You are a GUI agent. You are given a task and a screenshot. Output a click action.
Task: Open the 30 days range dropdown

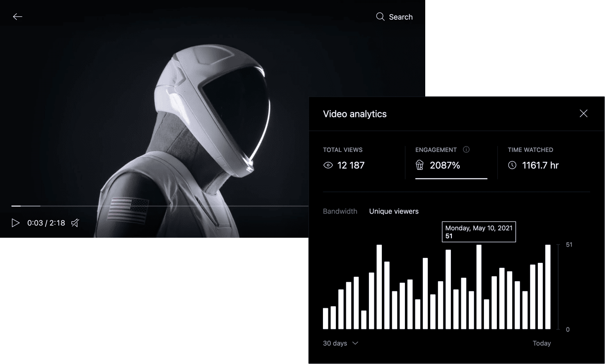(x=335, y=343)
